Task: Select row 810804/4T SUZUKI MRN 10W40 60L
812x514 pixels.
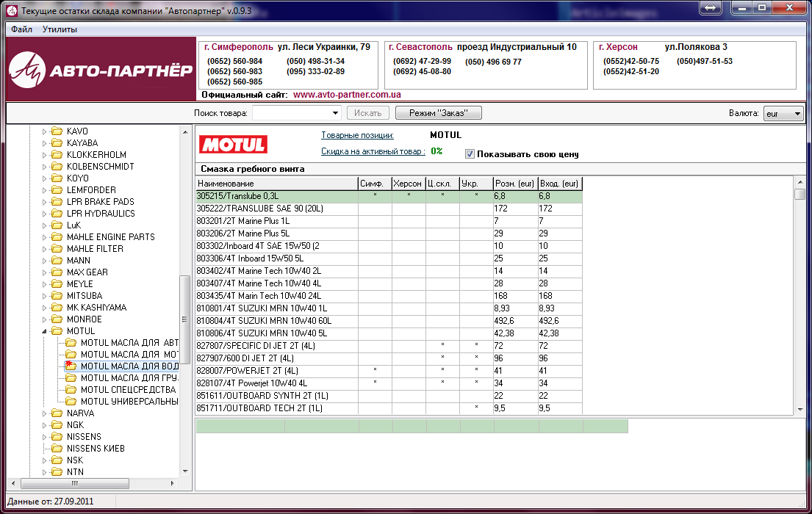Action: (x=389, y=321)
